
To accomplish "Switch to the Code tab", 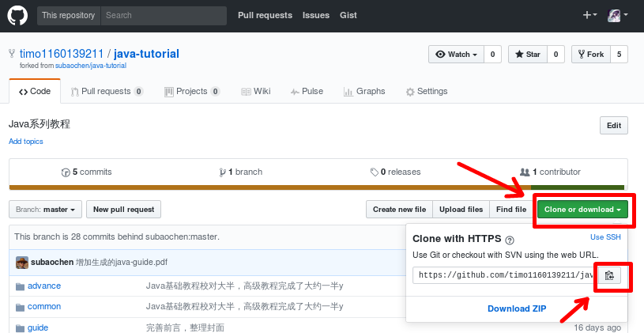I will coord(35,91).
